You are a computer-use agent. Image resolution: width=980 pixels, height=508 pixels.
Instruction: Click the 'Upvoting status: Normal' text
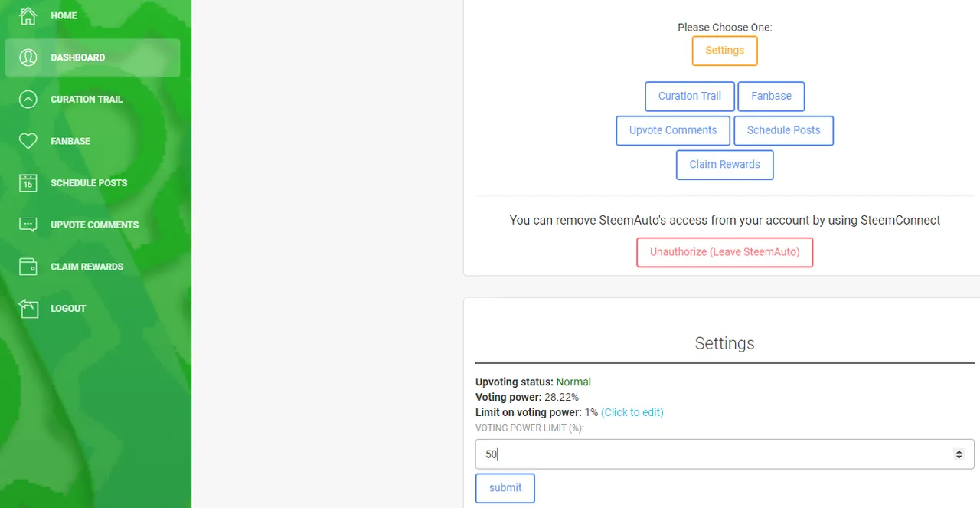(x=533, y=382)
